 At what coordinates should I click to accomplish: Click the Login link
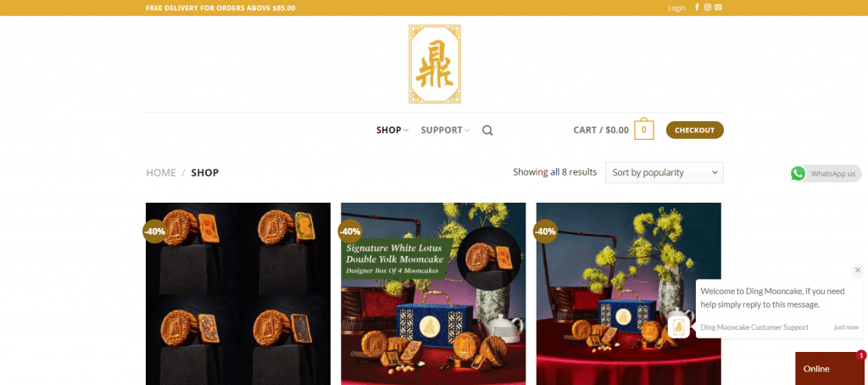(x=676, y=8)
